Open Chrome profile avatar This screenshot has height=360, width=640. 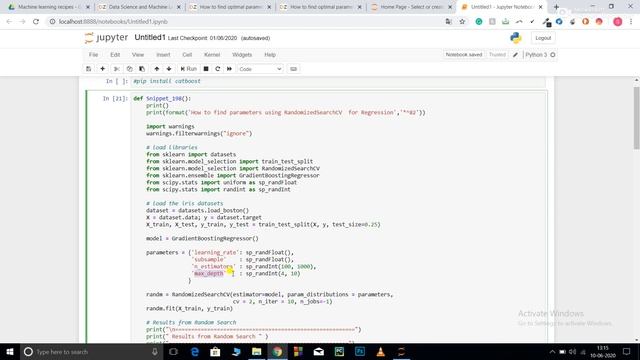click(618, 22)
